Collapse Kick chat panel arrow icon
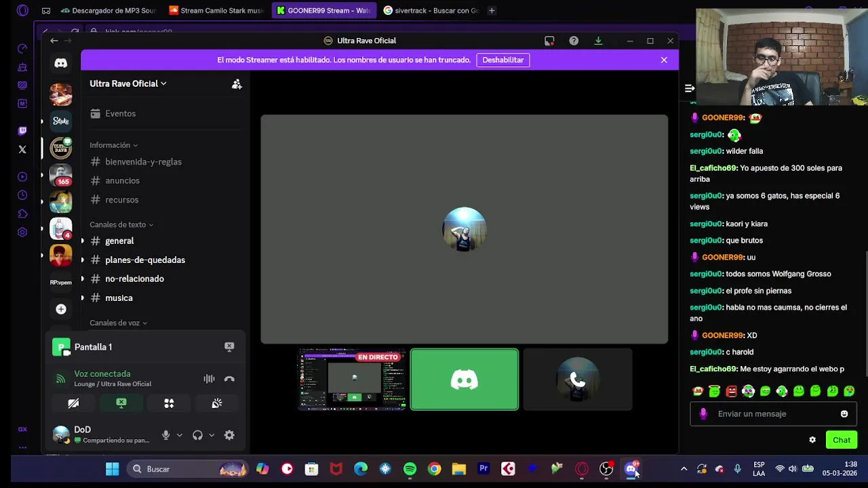Screen dimensions: 868x488 pos(689,89)
